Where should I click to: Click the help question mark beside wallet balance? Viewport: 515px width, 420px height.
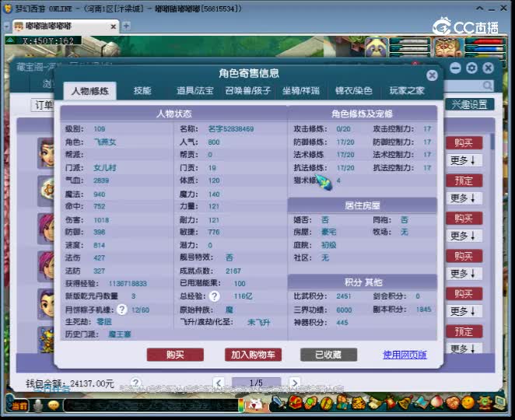(135, 383)
